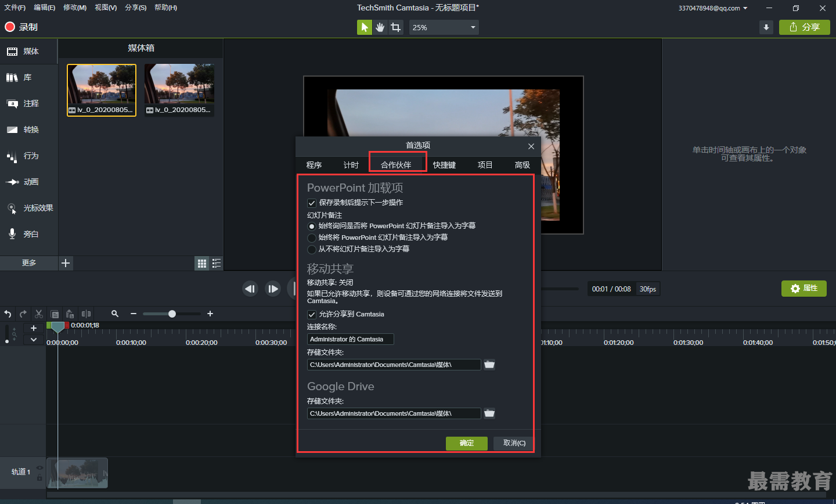Click the plus button beside 更多

pyautogui.click(x=66, y=263)
